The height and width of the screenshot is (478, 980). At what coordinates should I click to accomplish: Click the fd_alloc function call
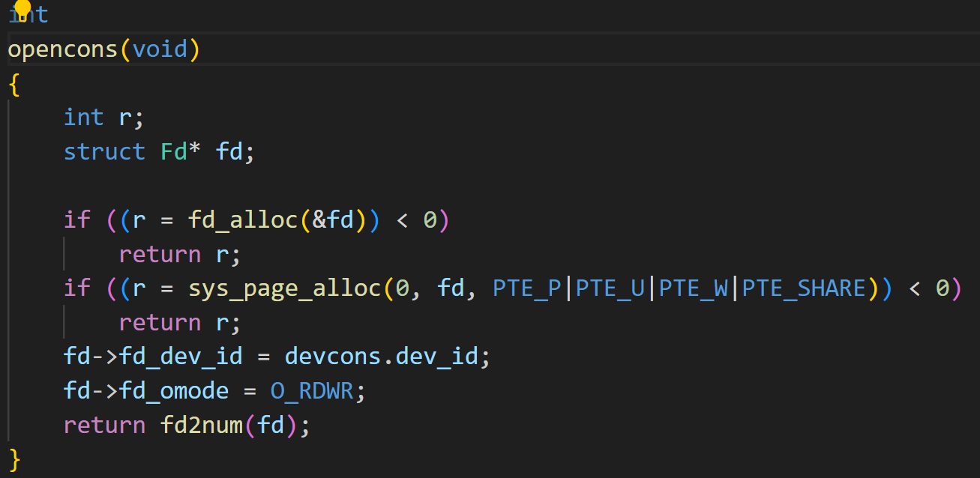242,220
